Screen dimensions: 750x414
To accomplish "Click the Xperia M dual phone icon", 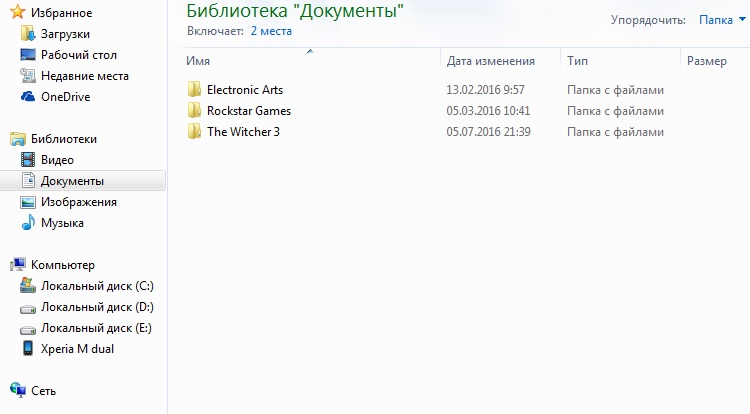I will tap(28, 349).
